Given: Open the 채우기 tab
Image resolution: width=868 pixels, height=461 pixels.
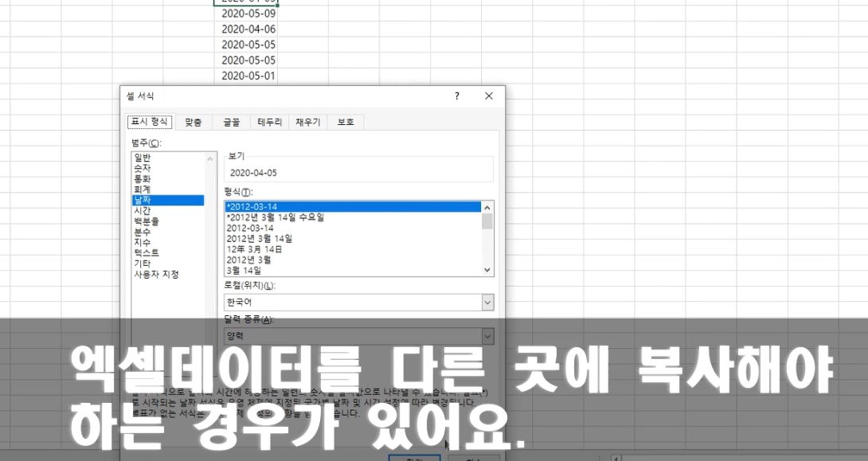Looking at the screenshot, I should point(308,123).
